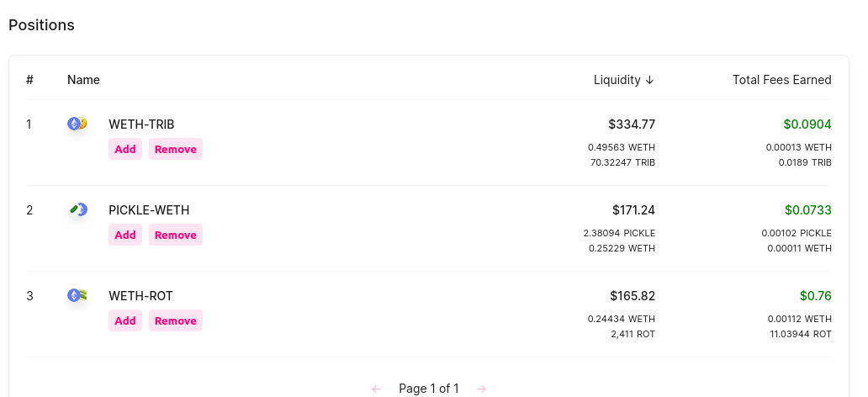
Task: Open the PICKLE-WETH pair link
Action: click(x=149, y=210)
